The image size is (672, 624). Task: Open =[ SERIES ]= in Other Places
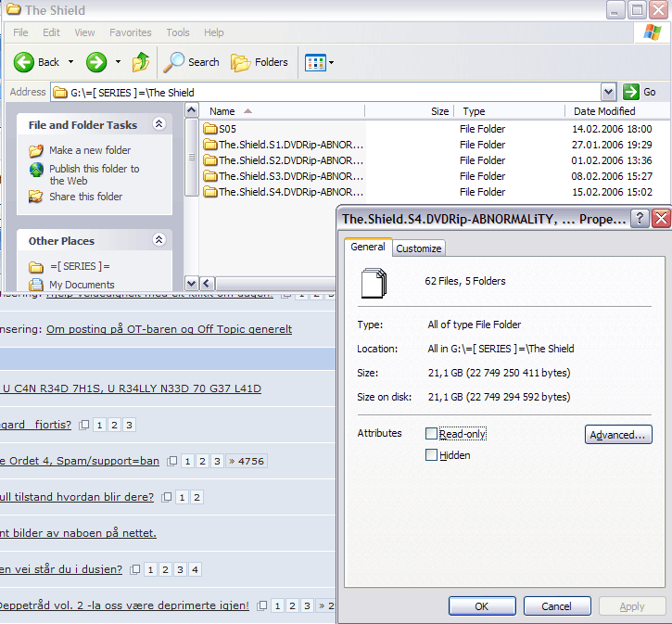80,267
